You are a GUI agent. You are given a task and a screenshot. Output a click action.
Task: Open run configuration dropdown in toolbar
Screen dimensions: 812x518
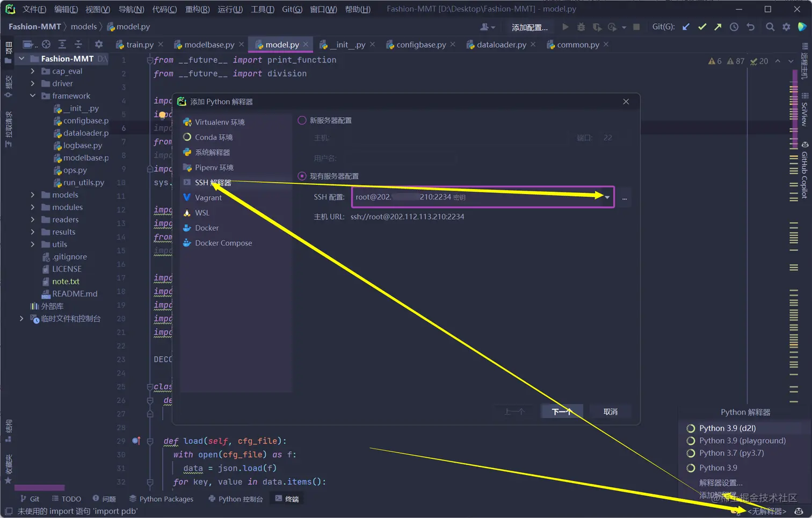coord(530,27)
